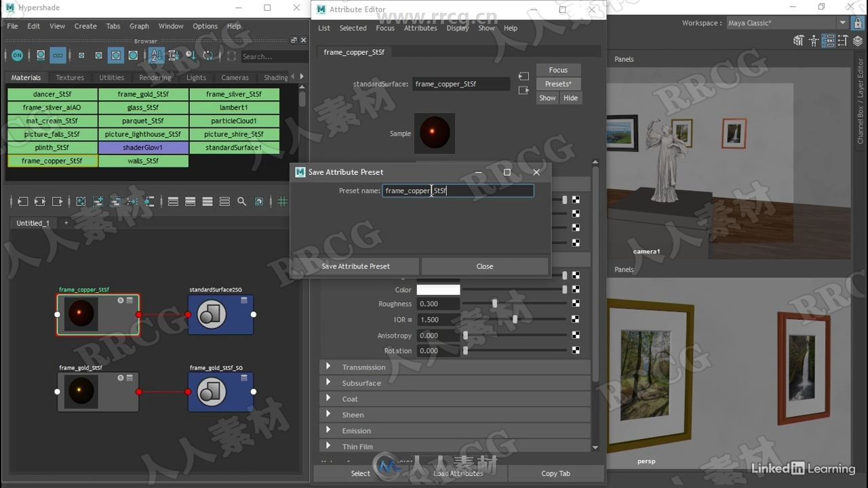The height and width of the screenshot is (488, 868).
Task: Expand the Sheen section
Action: click(455, 415)
